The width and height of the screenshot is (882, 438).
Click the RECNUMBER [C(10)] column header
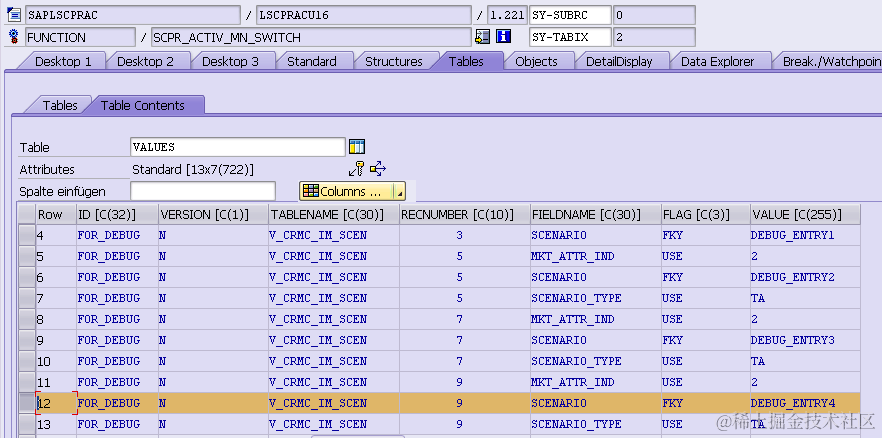tap(465, 214)
